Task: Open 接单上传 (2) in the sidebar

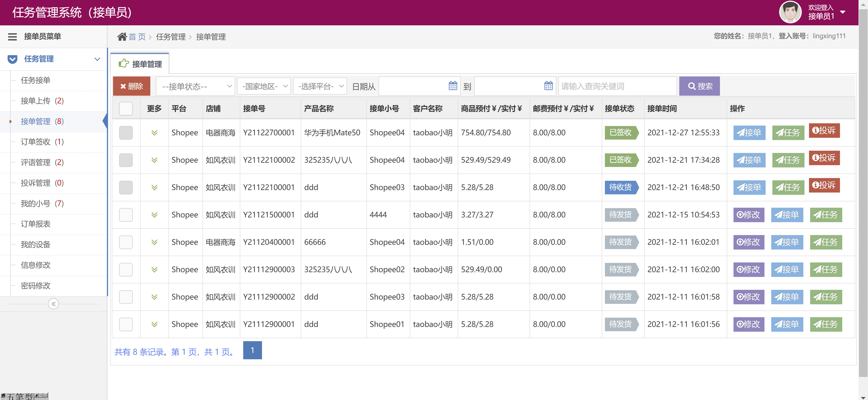Action: pos(42,101)
